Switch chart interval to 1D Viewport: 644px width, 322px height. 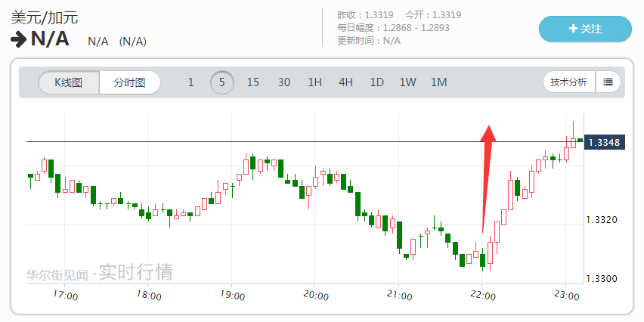[x=376, y=82]
